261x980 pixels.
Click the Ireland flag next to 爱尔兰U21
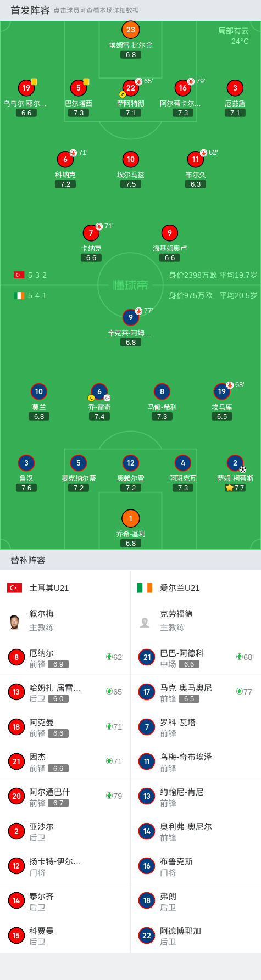[145, 588]
